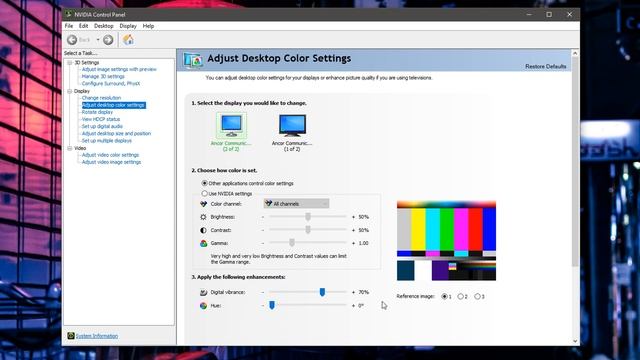640x360 pixels.
Task: Click the scroll down arrow at page bottom
Action: tap(575, 341)
